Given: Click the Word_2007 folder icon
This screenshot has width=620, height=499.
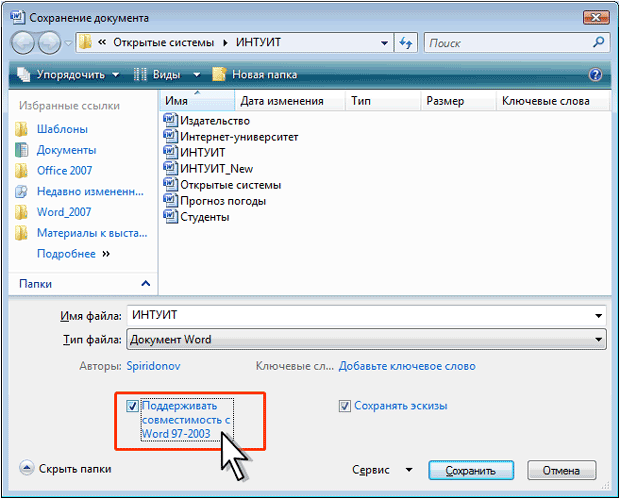Looking at the screenshot, I should 21,212.
